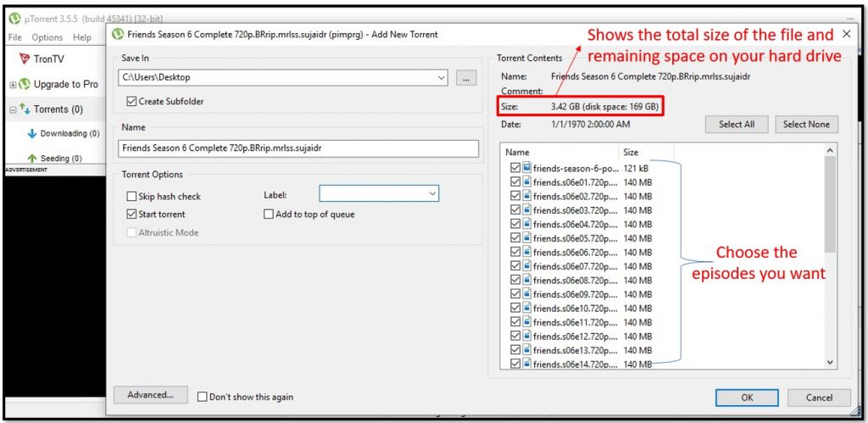Click the file list vertical scrollbar thumb
Viewport: 868px width, 423px height.
tap(829, 205)
